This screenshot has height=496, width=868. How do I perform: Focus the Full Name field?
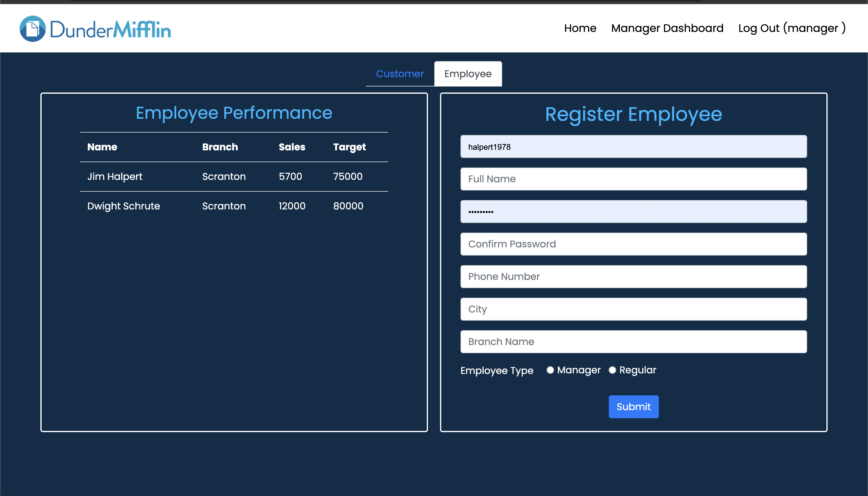click(x=633, y=179)
